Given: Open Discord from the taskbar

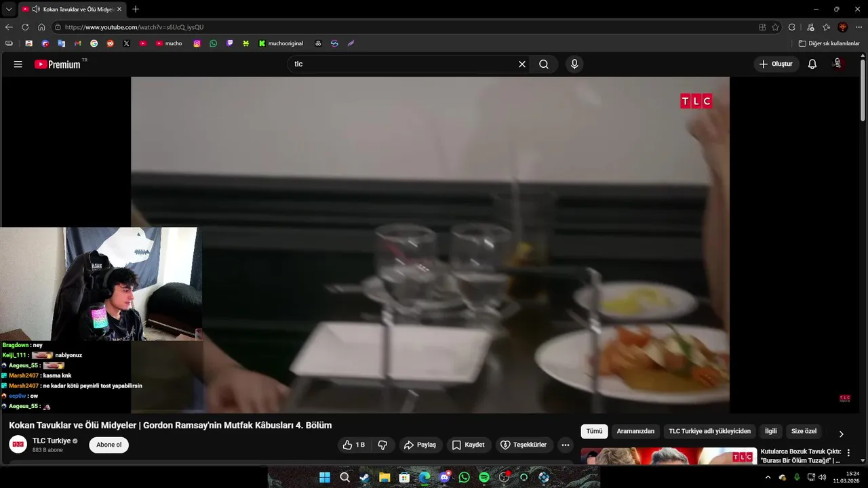Looking at the screenshot, I should point(444,477).
